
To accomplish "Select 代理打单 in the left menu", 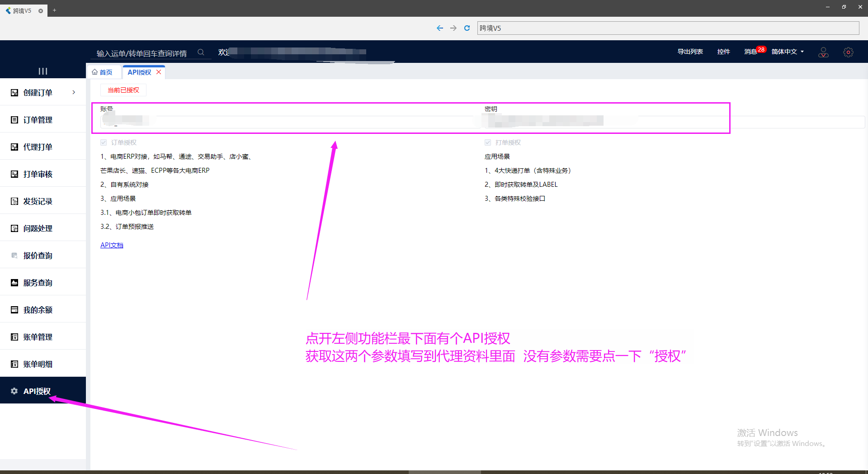I will [x=38, y=147].
